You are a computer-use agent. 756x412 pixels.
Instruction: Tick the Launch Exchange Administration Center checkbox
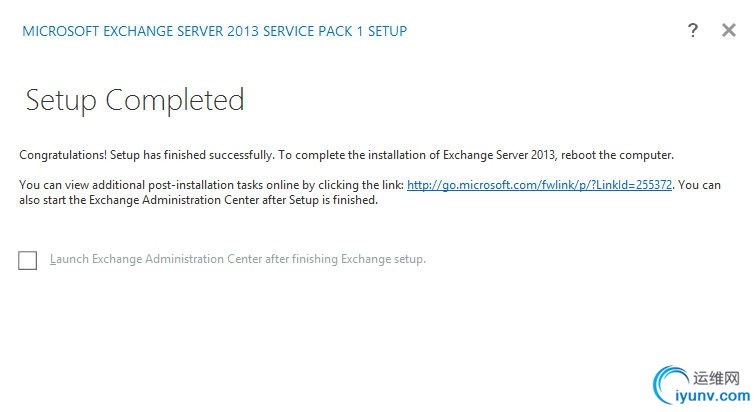pos(27,260)
